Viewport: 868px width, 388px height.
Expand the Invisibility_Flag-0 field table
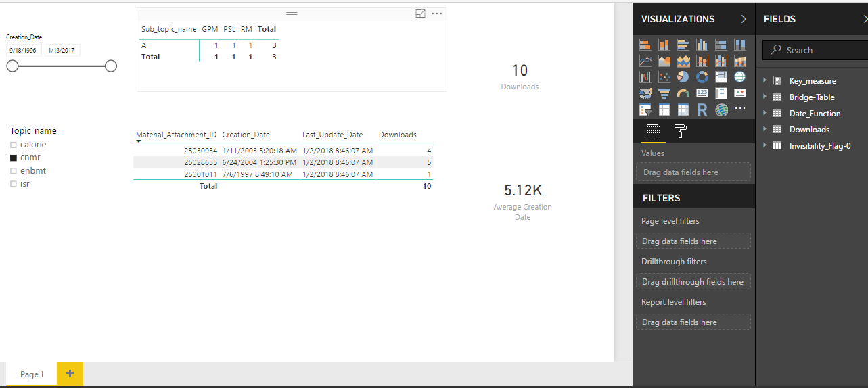[x=765, y=145]
